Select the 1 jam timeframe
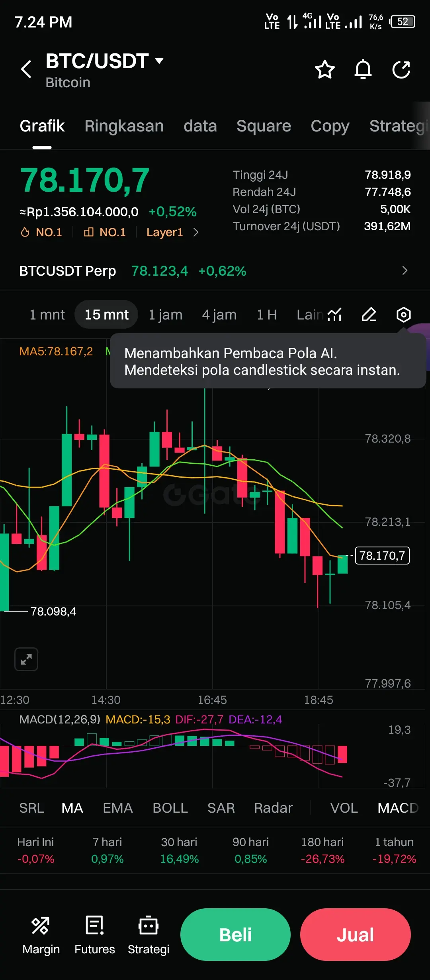 165,315
